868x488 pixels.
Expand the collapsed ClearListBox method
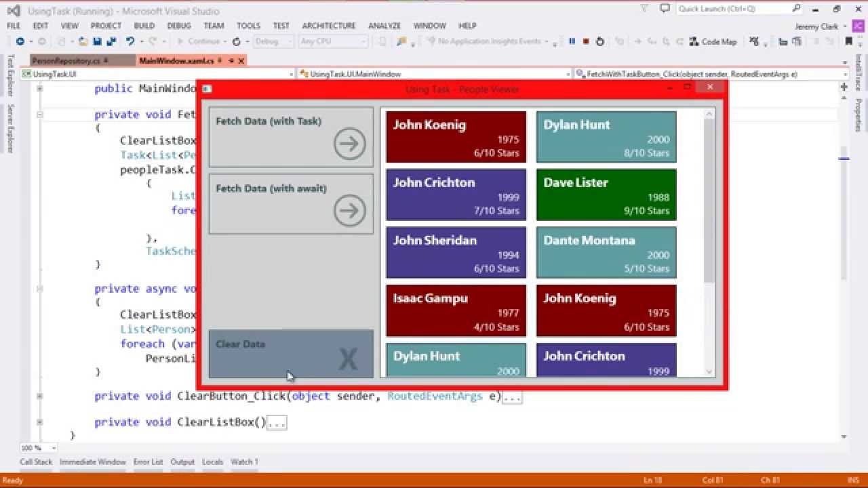coord(40,422)
